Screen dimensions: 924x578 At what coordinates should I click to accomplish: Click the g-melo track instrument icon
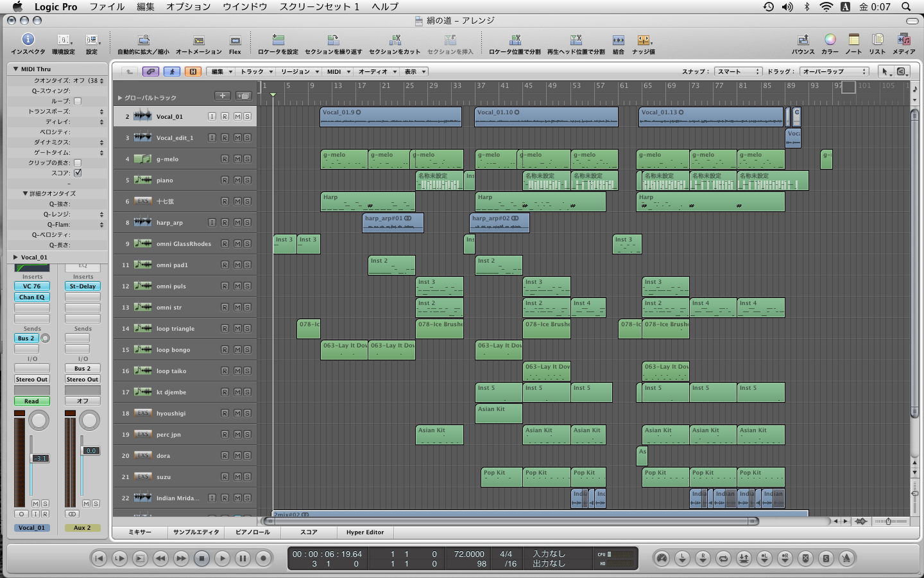(x=142, y=159)
